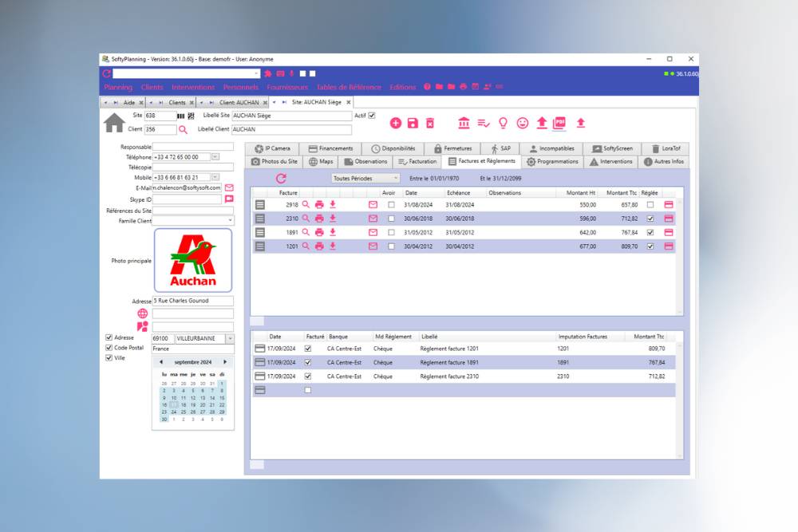Screen dimensions: 798x532
Task: Uncheck the Code Postal checkbox
Action: pyautogui.click(x=109, y=348)
